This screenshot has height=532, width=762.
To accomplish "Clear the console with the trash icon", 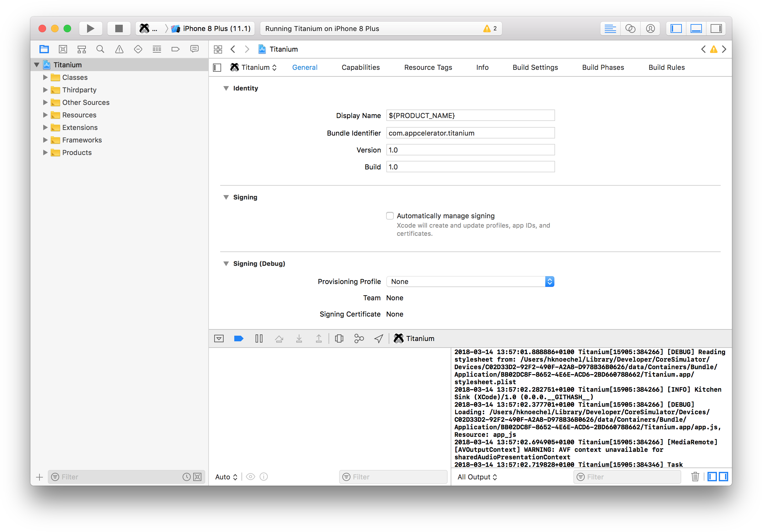I will [695, 477].
